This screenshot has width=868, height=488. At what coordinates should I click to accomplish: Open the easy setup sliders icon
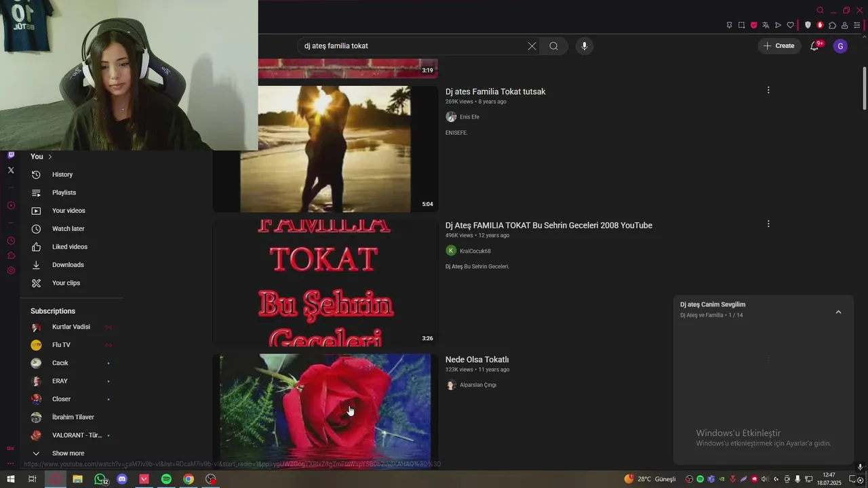tap(856, 25)
